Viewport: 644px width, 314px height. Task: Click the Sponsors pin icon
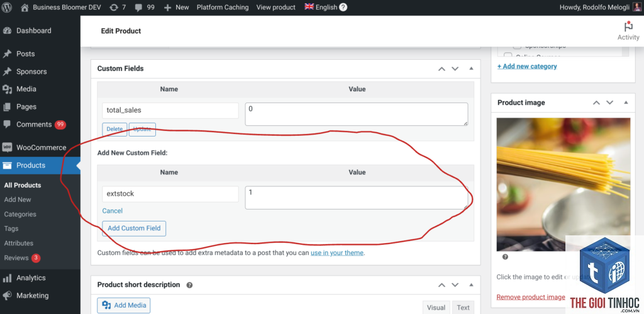tap(7, 72)
